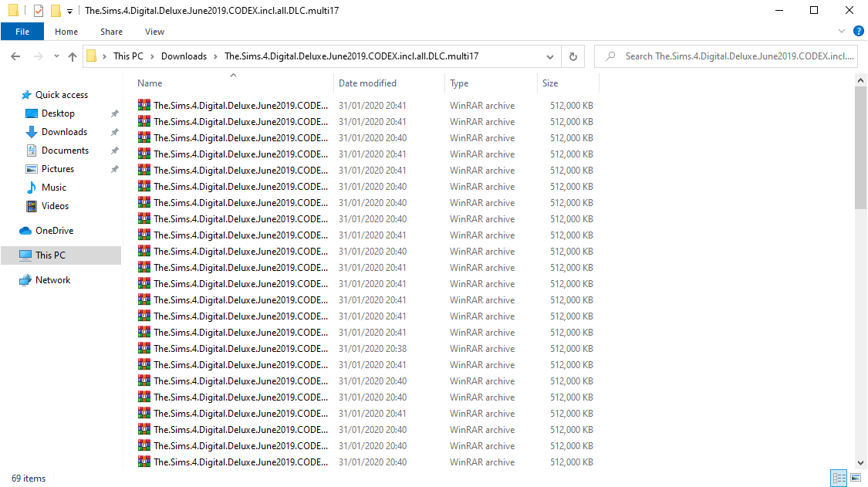Click the scrollbar up arrow in file list
Viewport: 868px width, 487px height.
click(860, 80)
